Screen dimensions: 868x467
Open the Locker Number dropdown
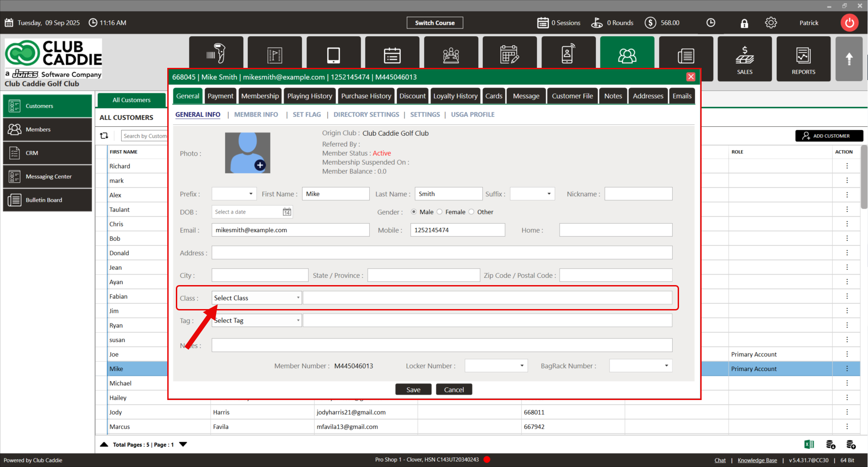point(496,366)
